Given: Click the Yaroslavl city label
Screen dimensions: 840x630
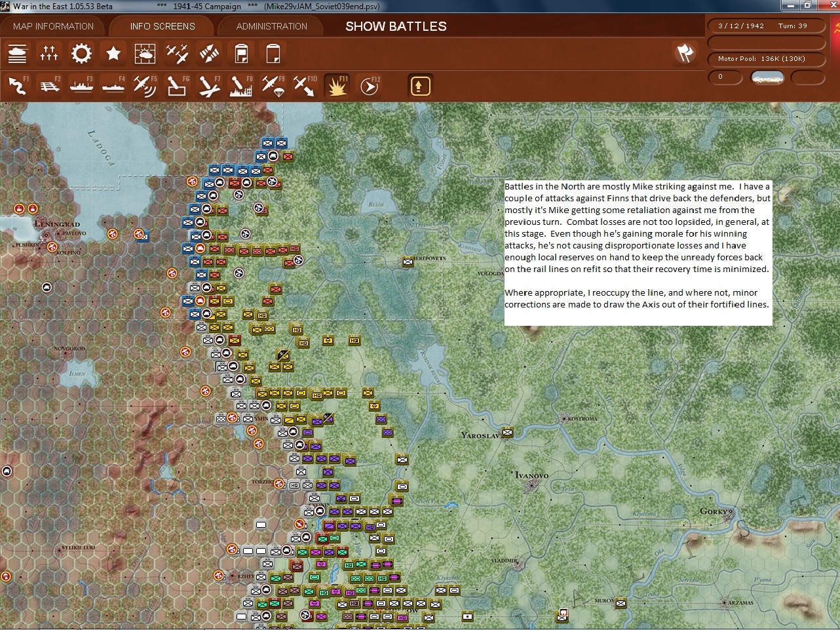Looking at the screenshot, I should (480, 435).
